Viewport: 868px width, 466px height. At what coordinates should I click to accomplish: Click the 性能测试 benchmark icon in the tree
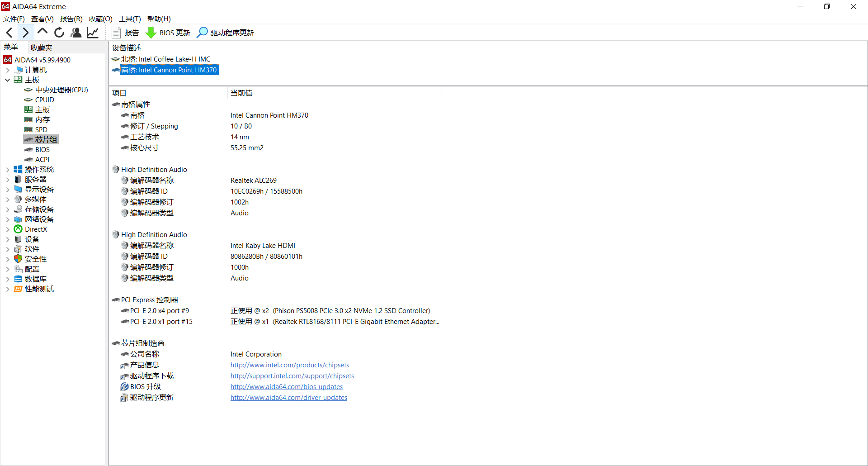18,289
